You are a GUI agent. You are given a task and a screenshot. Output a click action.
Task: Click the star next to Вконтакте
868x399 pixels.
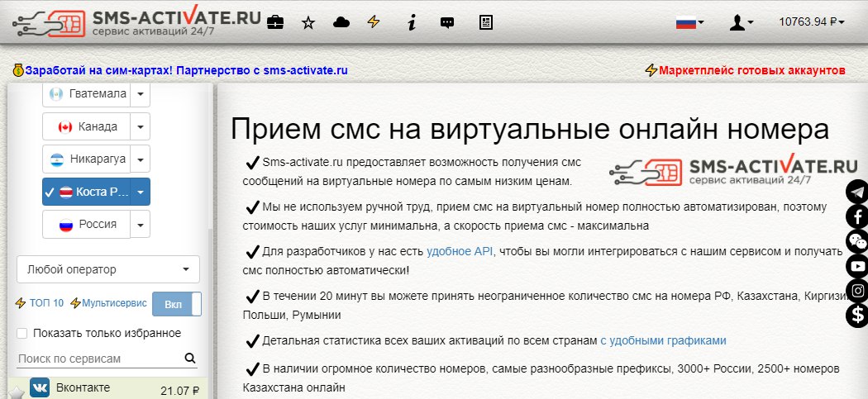point(16,393)
